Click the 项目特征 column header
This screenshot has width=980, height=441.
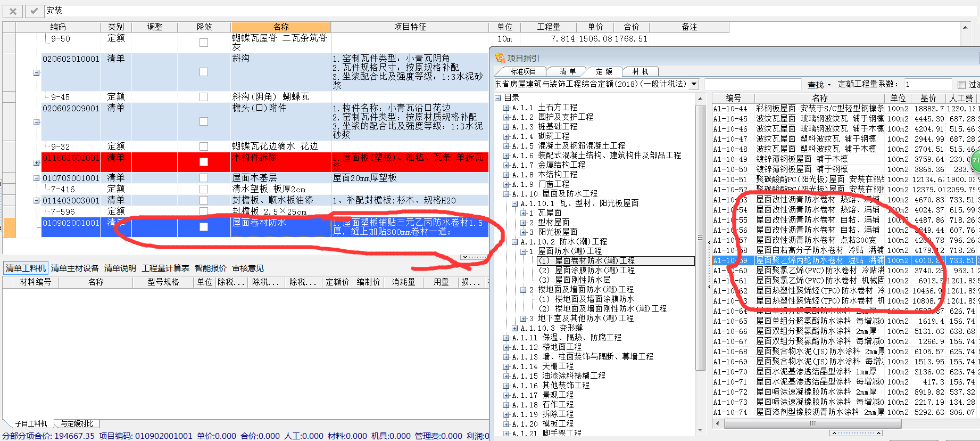(x=410, y=27)
